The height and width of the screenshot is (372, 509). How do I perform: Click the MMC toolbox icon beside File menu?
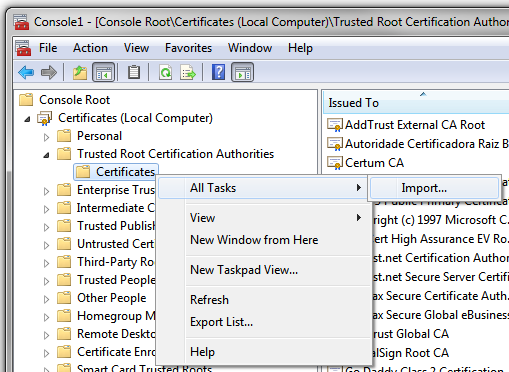pyautogui.click(x=23, y=48)
